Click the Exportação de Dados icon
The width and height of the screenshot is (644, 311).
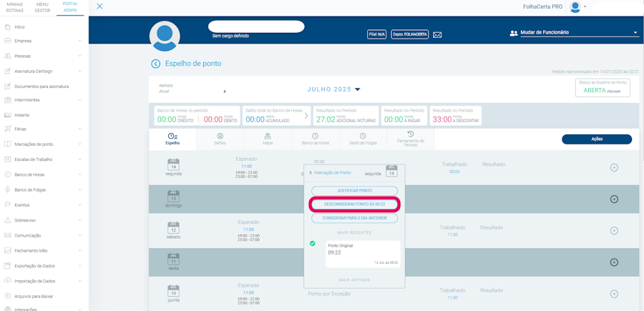pyautogui.click(x=7, y=265)
